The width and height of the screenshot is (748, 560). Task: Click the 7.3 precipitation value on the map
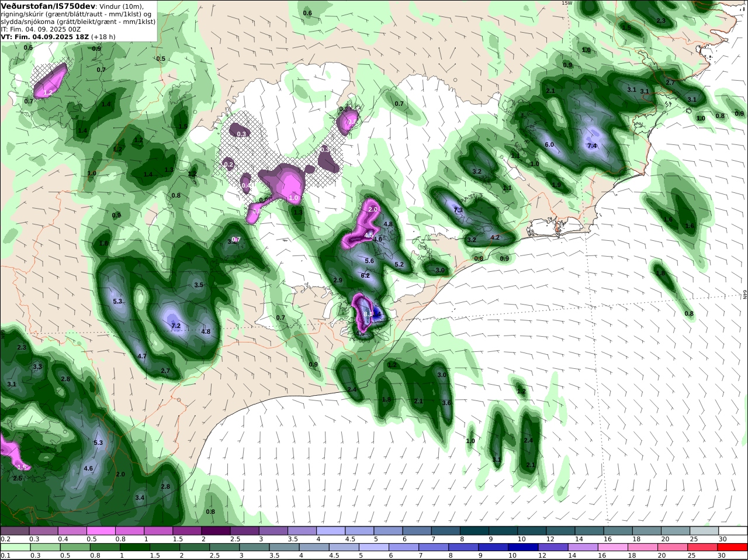(458, 210)
